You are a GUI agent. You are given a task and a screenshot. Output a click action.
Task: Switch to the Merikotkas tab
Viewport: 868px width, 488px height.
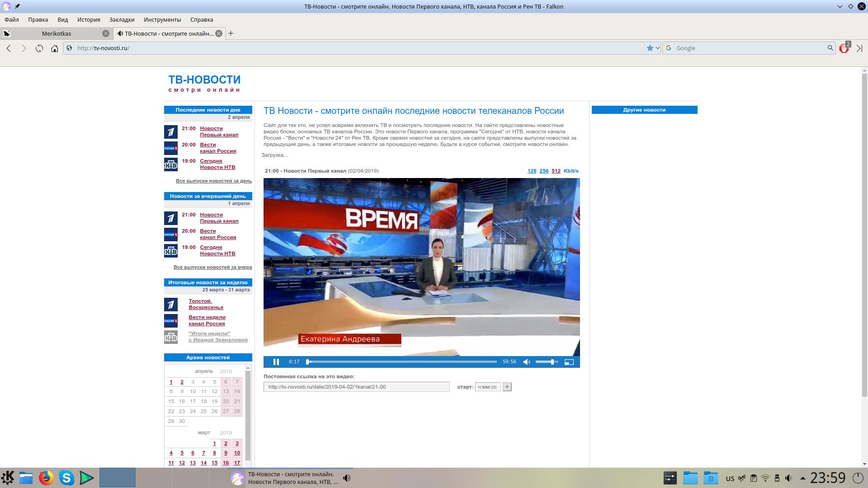57,33
